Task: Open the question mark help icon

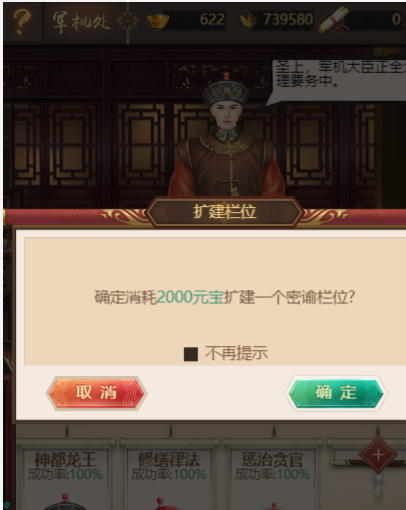Action: (22, 22)
